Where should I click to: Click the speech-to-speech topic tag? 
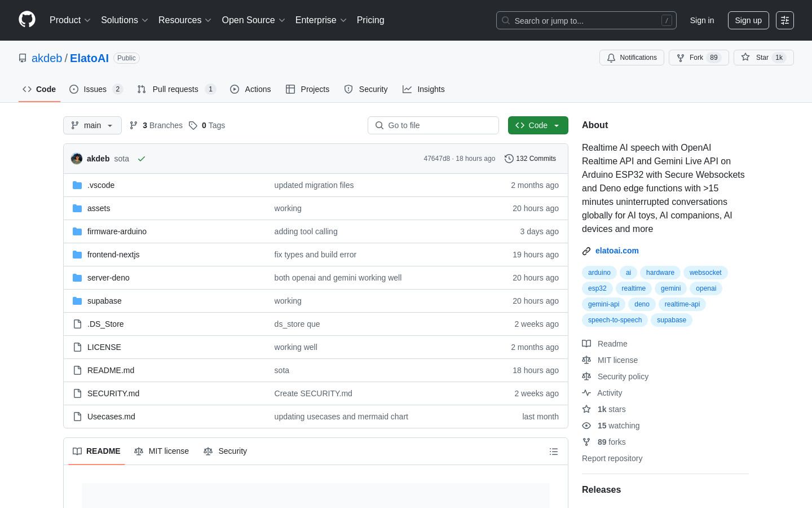coord(615,320)
